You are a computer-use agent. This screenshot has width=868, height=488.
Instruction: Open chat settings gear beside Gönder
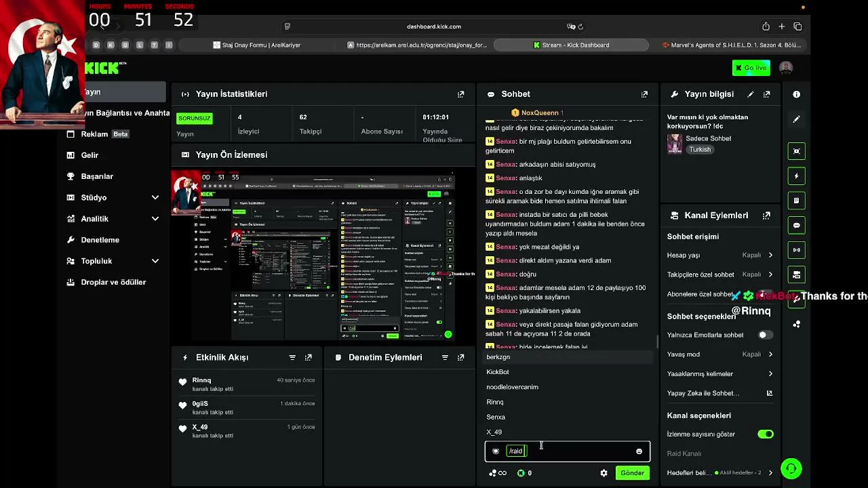pyautogui.click(x=604, y=473)
